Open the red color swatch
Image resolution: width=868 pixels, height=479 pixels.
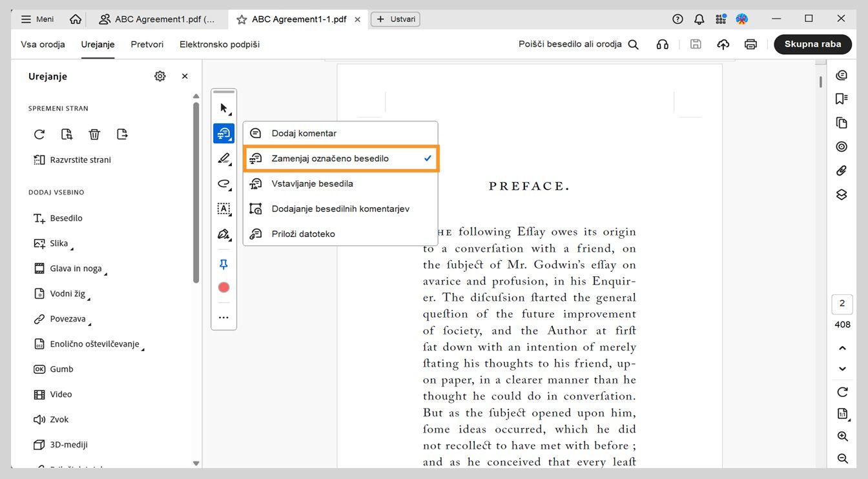[224, 287]
